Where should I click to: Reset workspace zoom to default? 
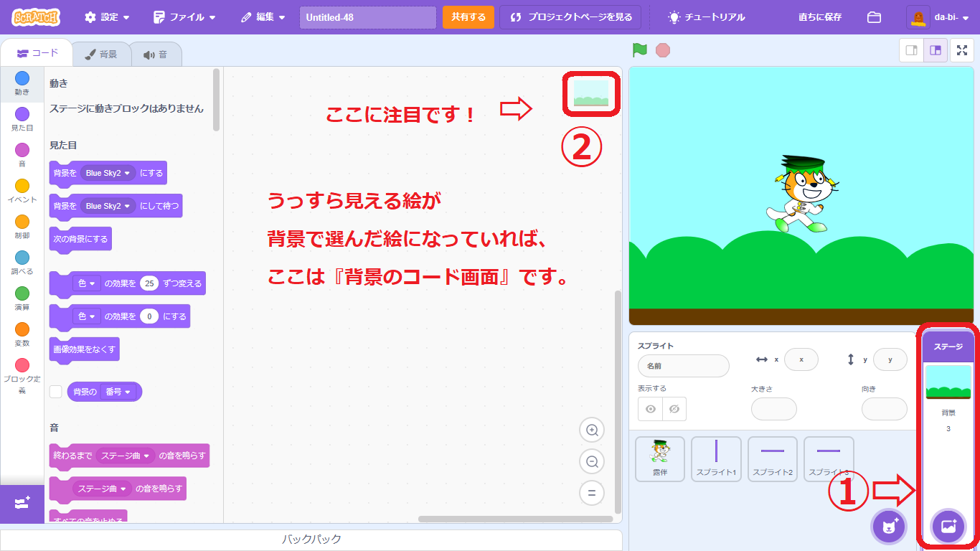(592, 493)
